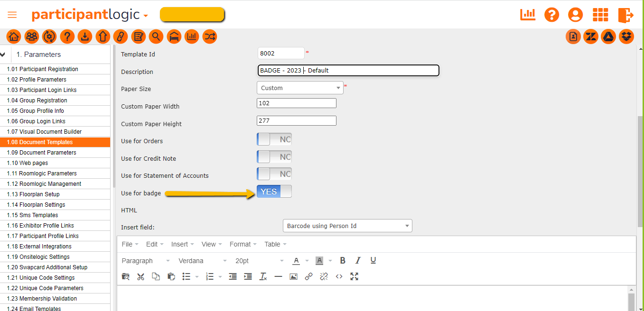Click the Dropbox integration icon

[x=626, y=37]
